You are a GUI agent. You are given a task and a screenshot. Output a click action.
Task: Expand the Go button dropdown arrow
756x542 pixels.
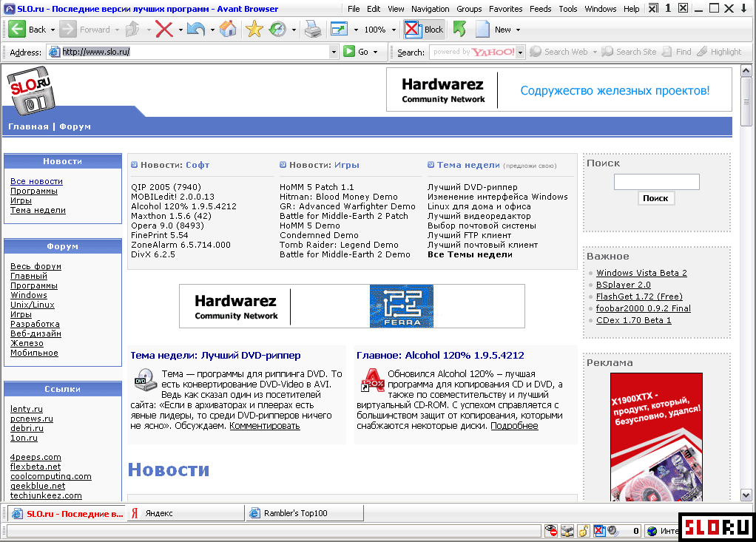[375, 52]
